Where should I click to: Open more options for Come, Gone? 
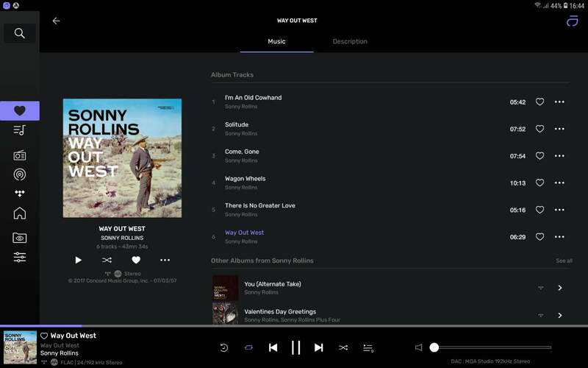click(x=559, y=156)
